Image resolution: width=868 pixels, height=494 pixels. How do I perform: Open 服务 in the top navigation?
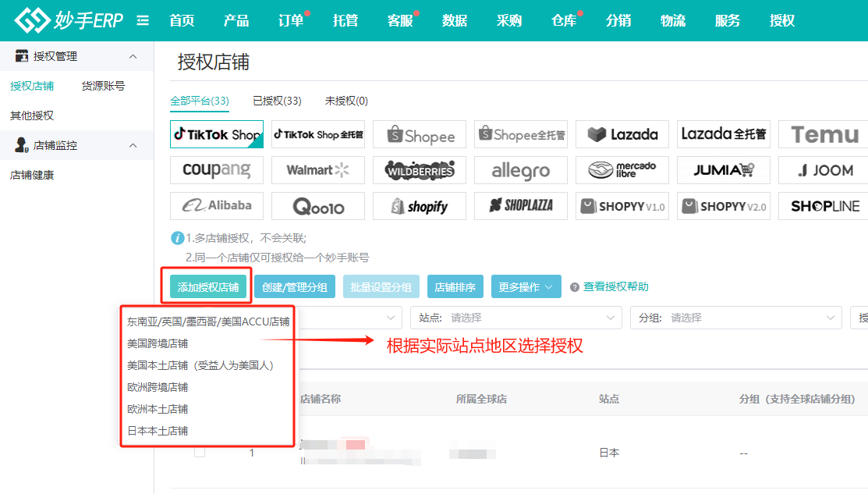pyautogui.click(x=728, y=20)
